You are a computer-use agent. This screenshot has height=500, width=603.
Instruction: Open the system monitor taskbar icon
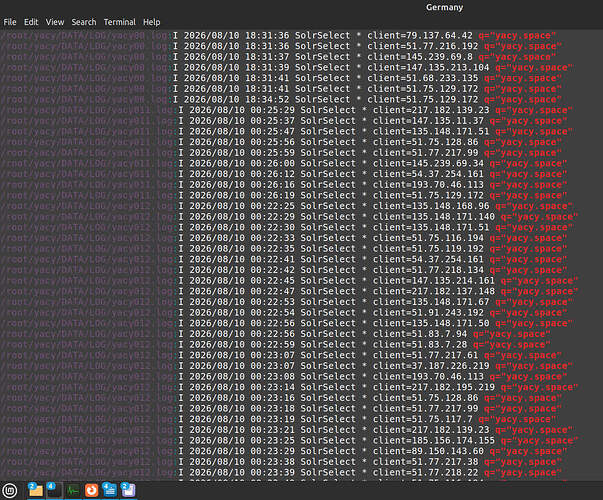[x=73, y=491]
